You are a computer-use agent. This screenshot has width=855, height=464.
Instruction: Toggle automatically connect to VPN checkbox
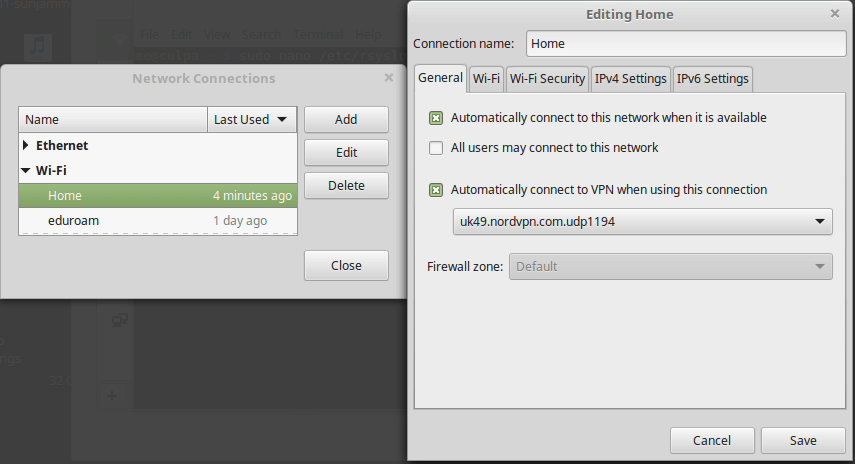point(436,190)
